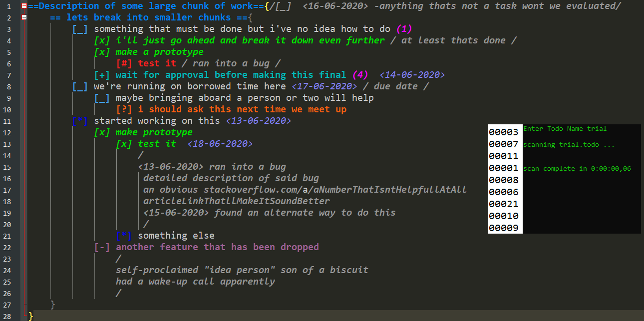Click the 'Enter Todo Name trial' console line
This screenshot has height=321, width=644.
pos(565,129)
